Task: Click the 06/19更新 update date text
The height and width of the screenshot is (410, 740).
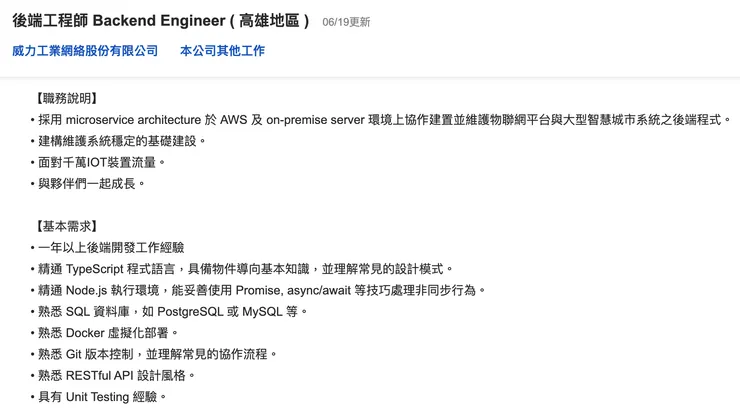Action: 346,22
